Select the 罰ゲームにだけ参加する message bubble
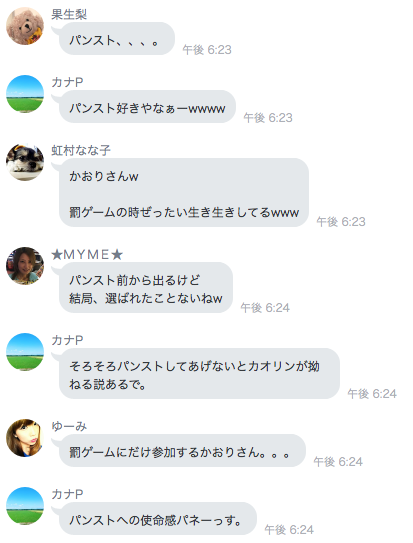The height and width of the screenshot is (543, 413). [182, 450]
